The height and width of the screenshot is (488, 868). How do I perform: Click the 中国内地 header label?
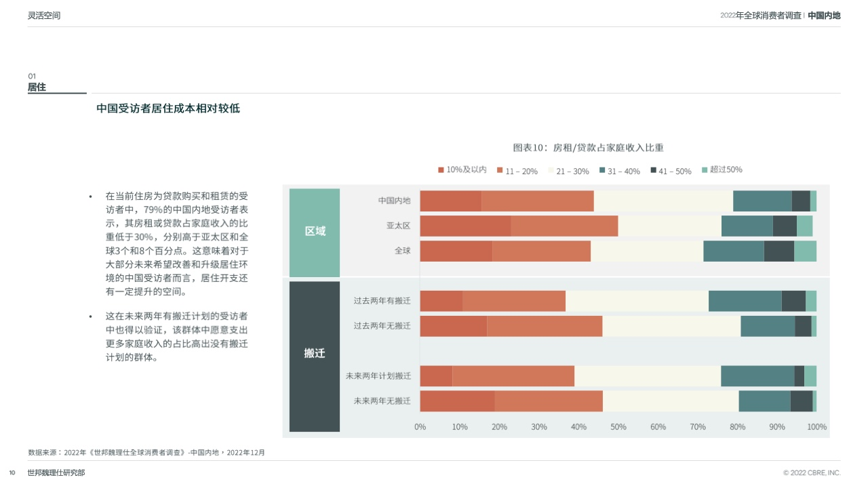[824, 15]
